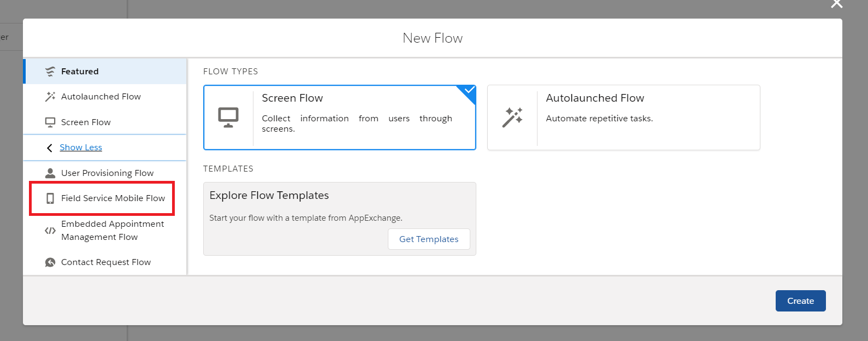Choose the Screen Flow card title

click(x=292, y=98)
